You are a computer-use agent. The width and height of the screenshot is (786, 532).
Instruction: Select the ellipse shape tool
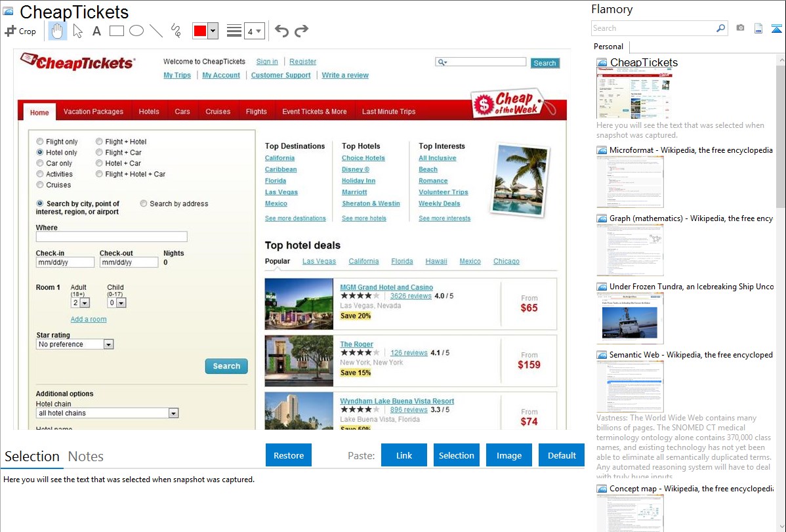coord(136,31)
